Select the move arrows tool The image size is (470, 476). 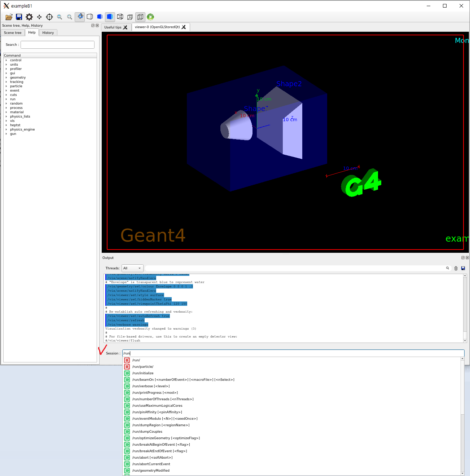pos(39,17)
